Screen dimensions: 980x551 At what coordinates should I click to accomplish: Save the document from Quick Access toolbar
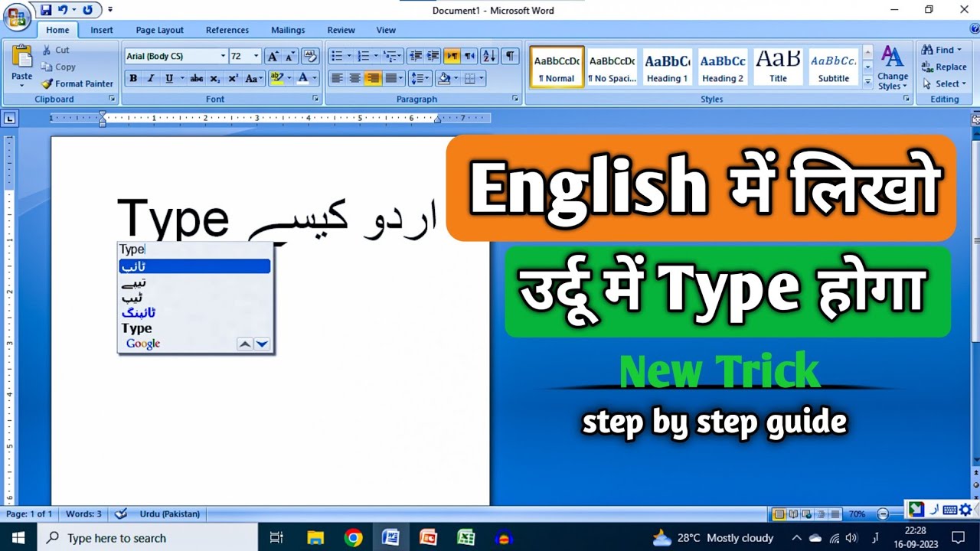[46, 10]
